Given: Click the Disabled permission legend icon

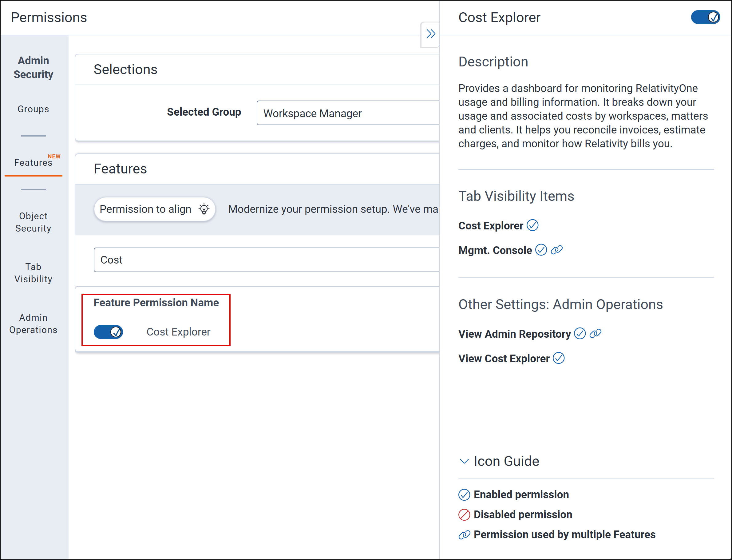Looking at the screenshot, I should [464, 515].
